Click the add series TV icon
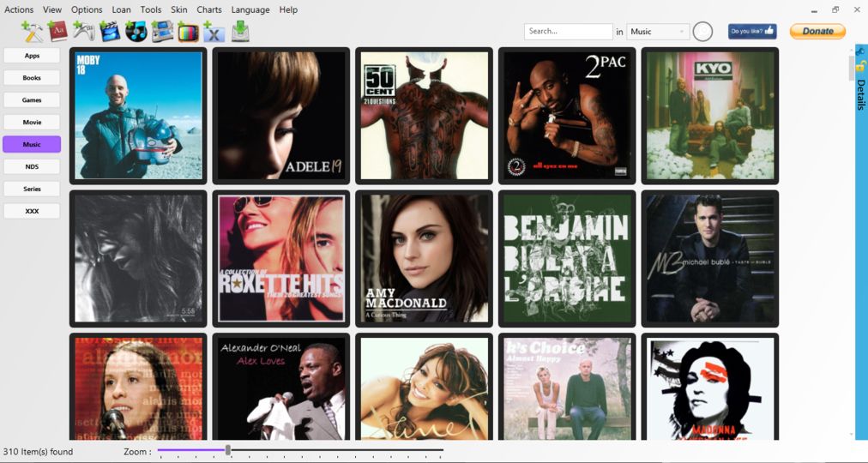Image resolution: width=868 pixels, height=463 pixels. (188, 32)
